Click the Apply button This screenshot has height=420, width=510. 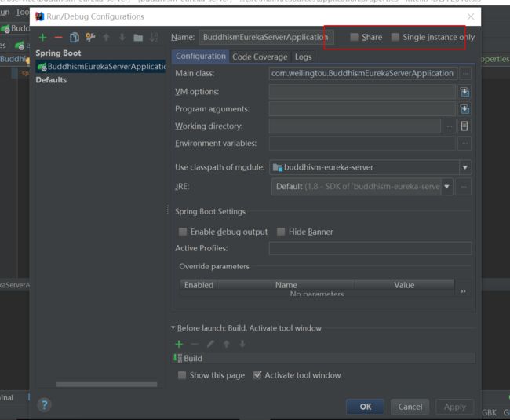pyautogui.click(x=455, y=407)
